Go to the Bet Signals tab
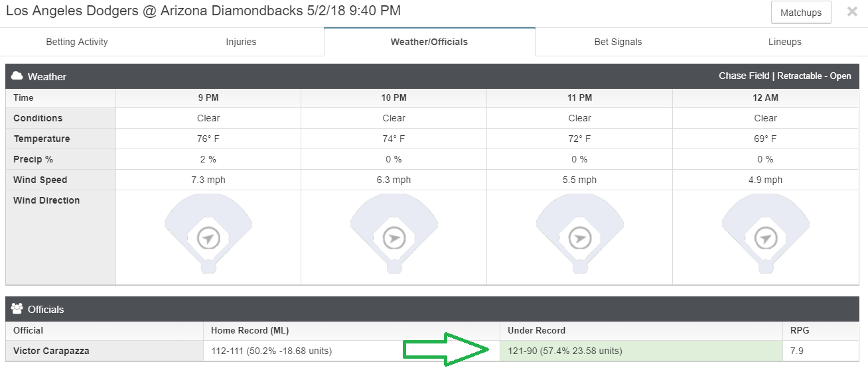The image size is (868, 368). [x=618, y=42]
